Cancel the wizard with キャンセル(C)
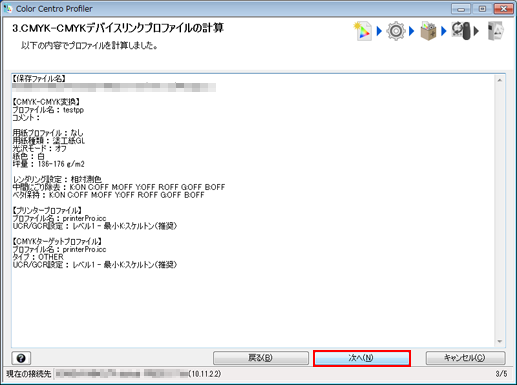 (465, 358)
